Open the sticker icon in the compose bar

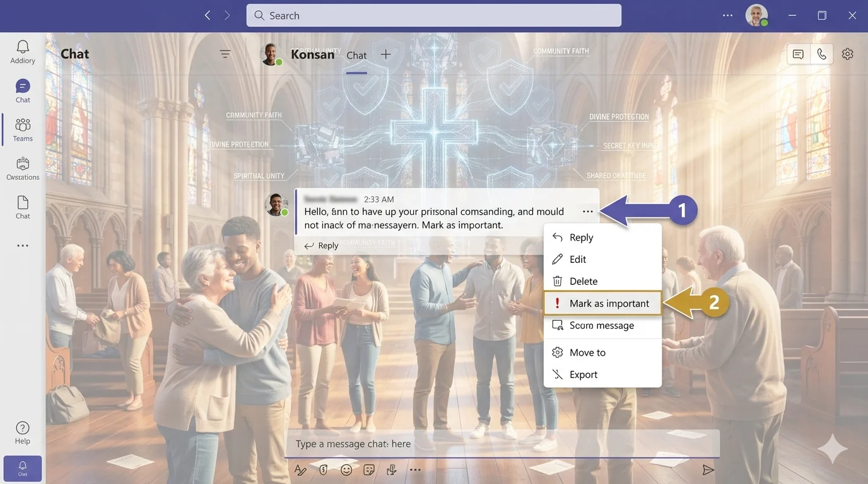click(x=369, y=470)
